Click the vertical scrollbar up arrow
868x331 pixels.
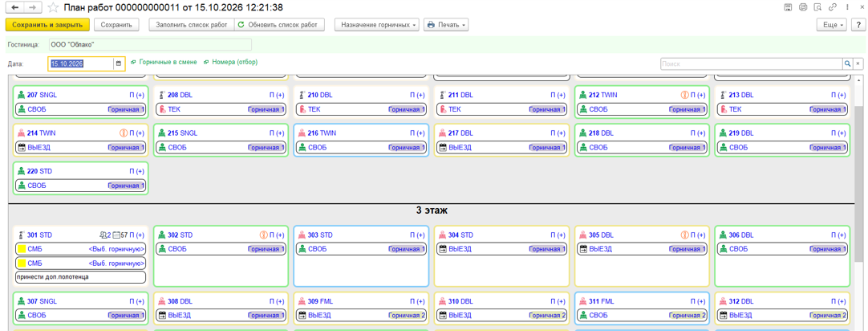[858, 78]
